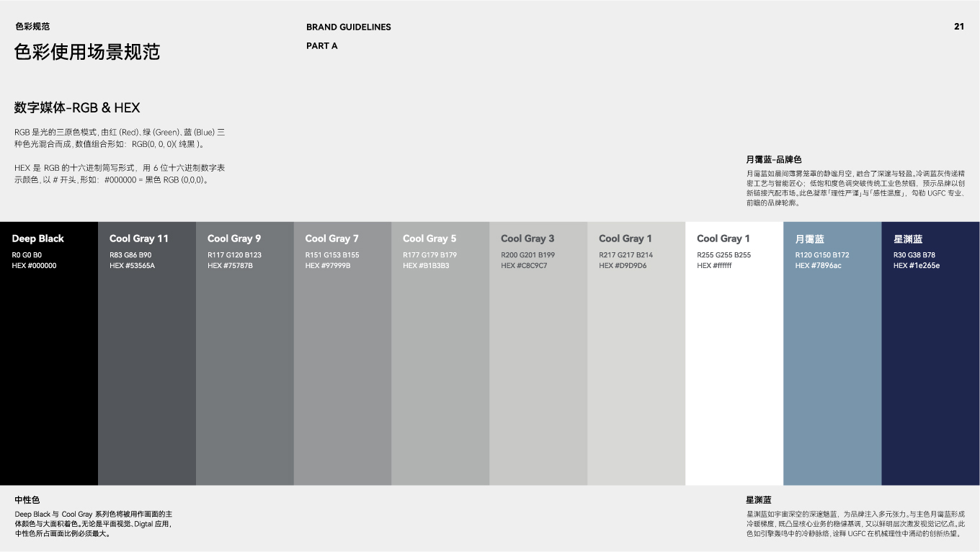The height and width of the screenshot is (552, 980).
Task: Click the PART A label
Action: pos(321,46)
